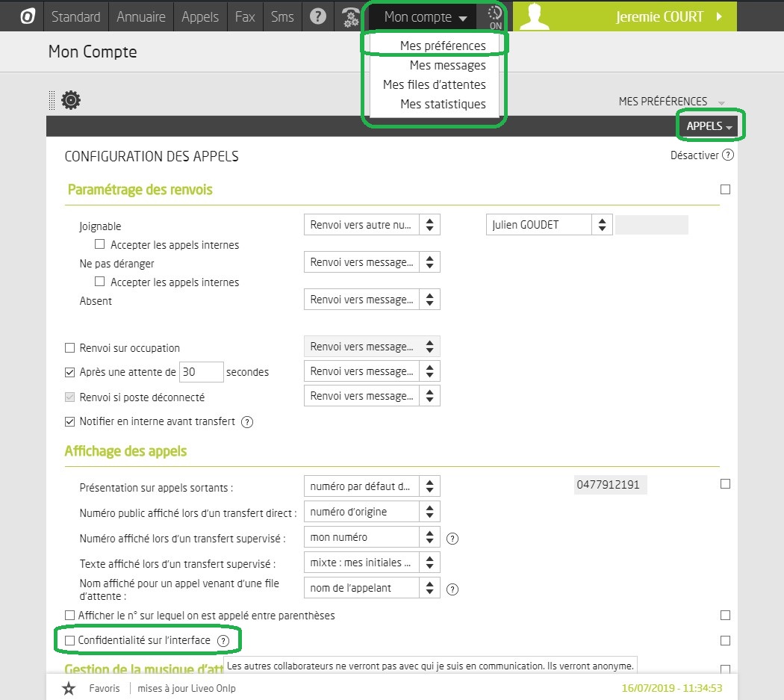This screenshot has height=700, width=784.
Task: Click the wait seconds input field
Action: pyautogui.click(x=201, y=372)
